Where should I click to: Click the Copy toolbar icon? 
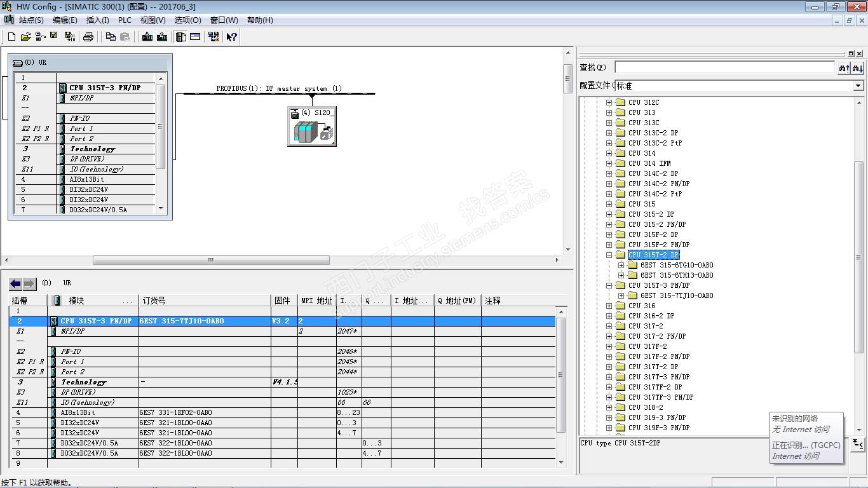[x=111, y=37]
